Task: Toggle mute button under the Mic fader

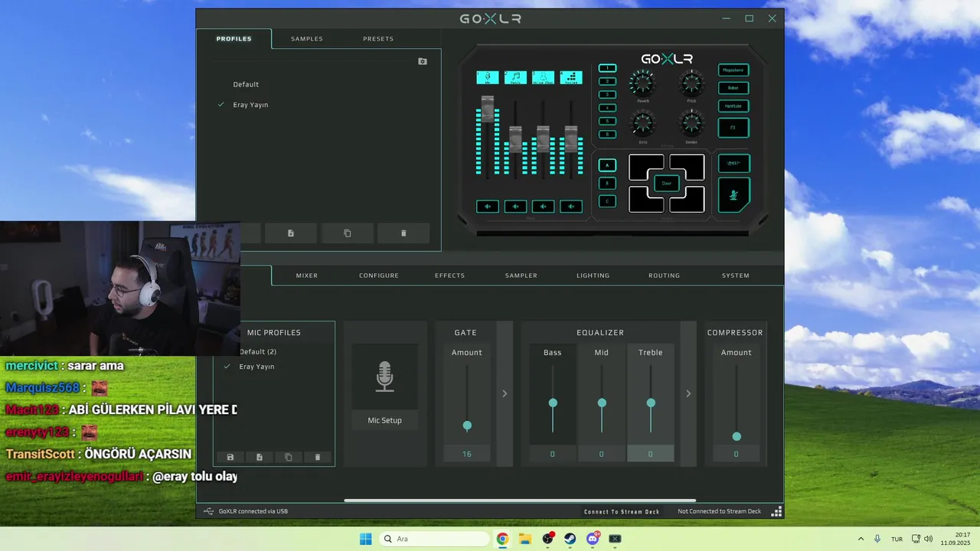Action: [x=488, y=207]
